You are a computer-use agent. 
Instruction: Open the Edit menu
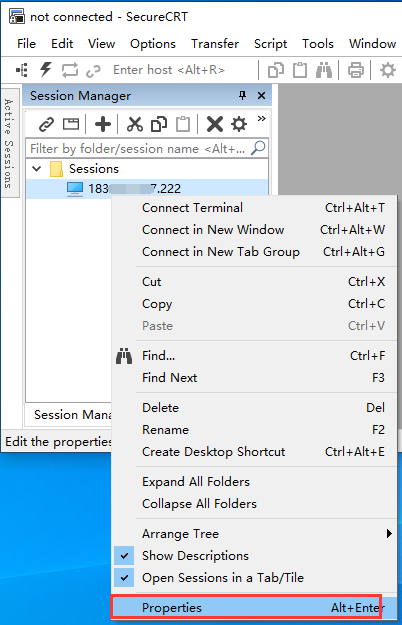(x=62, y=43)
